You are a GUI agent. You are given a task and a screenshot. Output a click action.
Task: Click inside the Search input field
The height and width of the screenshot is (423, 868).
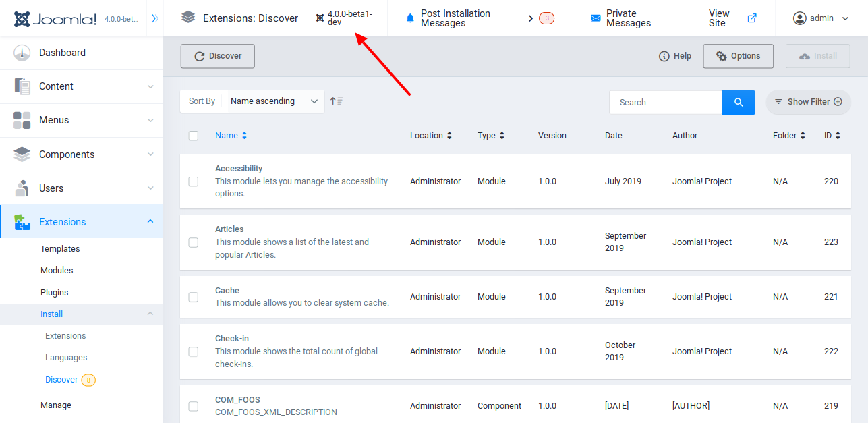[665, 102]
